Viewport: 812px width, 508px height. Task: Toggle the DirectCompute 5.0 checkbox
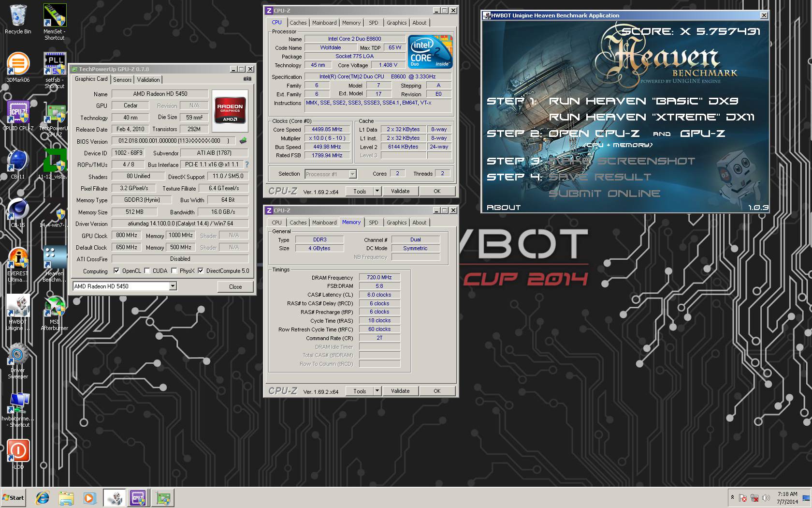pos(201,271)
